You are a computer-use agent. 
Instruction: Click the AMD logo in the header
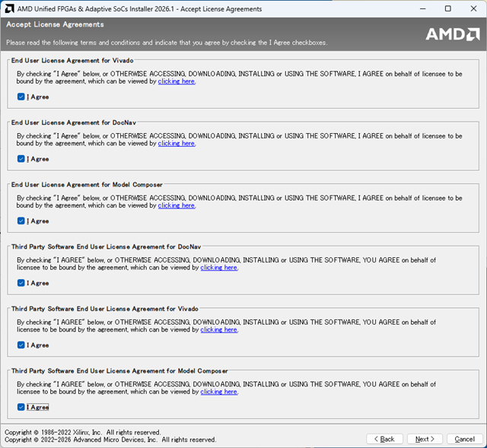tap(453, 34)
